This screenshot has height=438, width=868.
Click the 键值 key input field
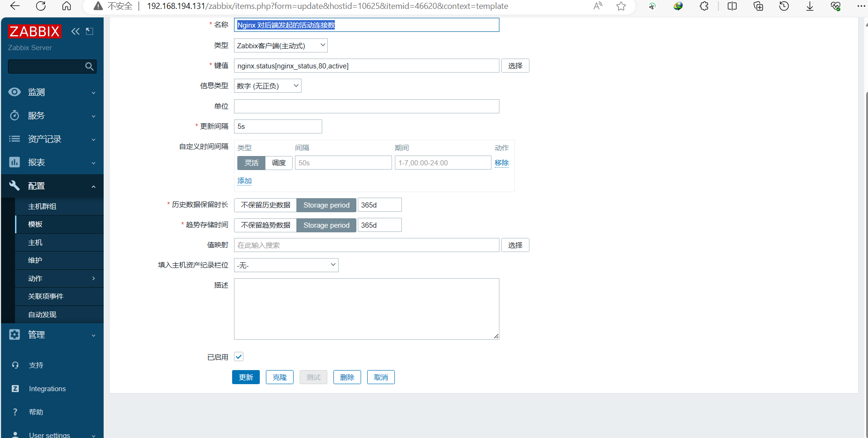click(x=367, y=66)
